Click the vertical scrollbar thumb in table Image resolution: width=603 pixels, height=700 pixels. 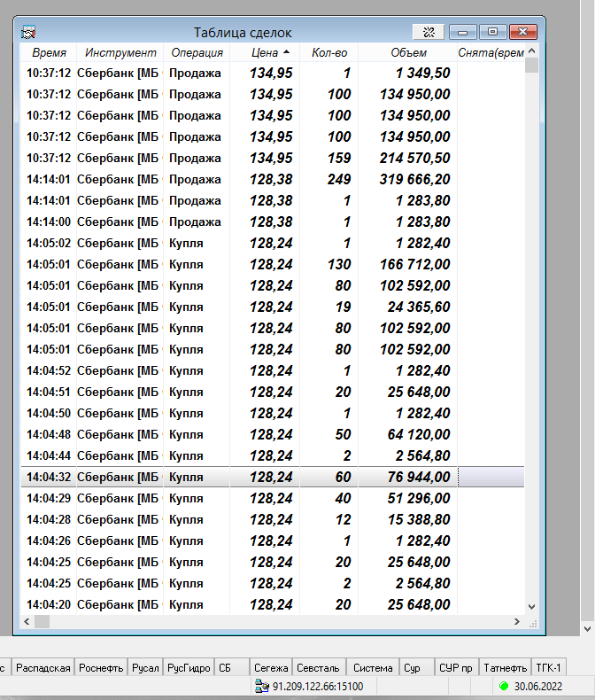click(x=531, y=65)
